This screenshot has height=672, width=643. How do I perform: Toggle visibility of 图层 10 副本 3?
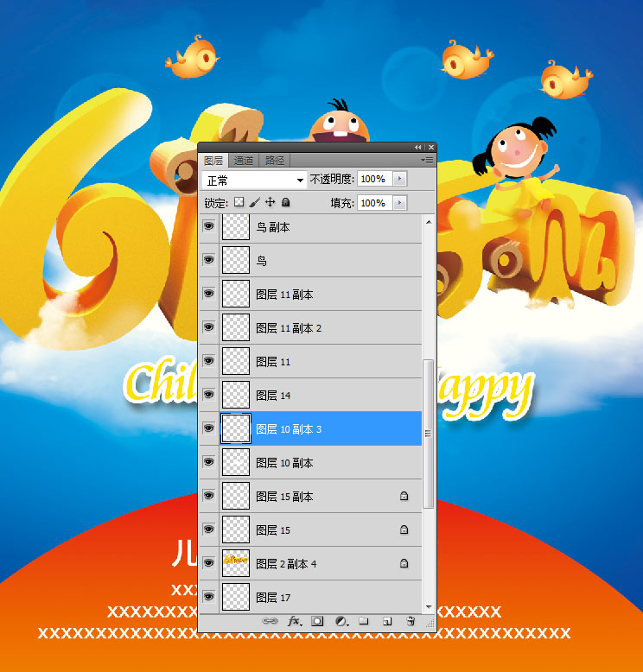209,428
